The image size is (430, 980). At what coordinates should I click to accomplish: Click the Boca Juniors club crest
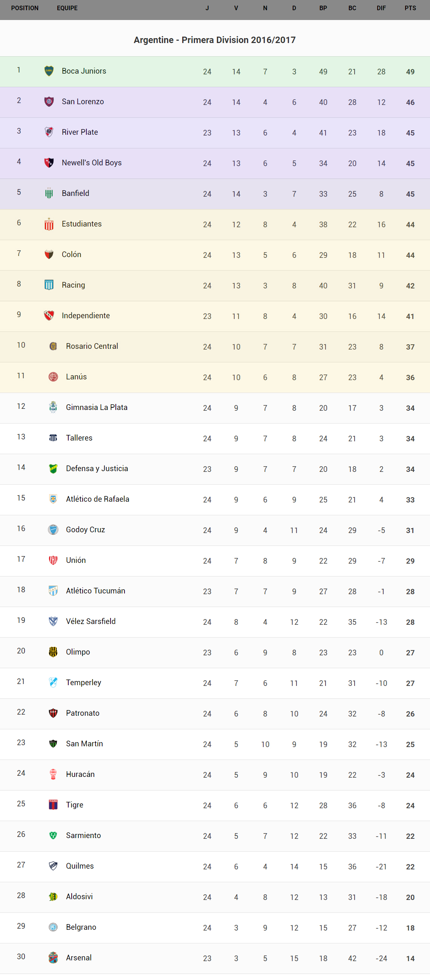tap(49, 71)
